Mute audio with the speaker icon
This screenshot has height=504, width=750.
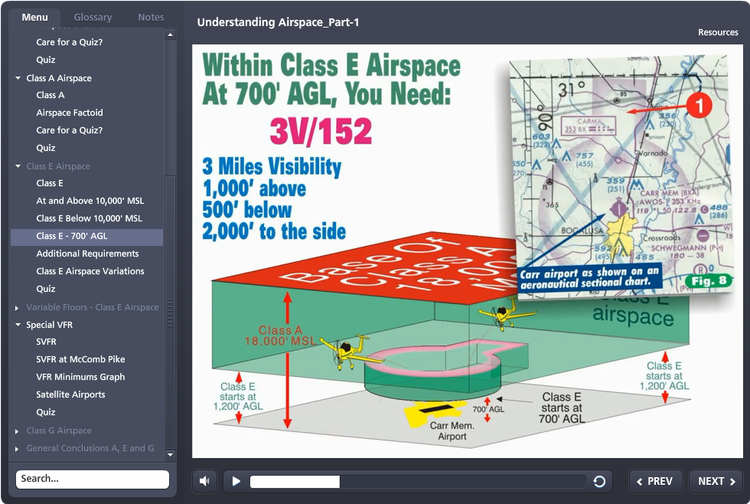coord(204,481)
